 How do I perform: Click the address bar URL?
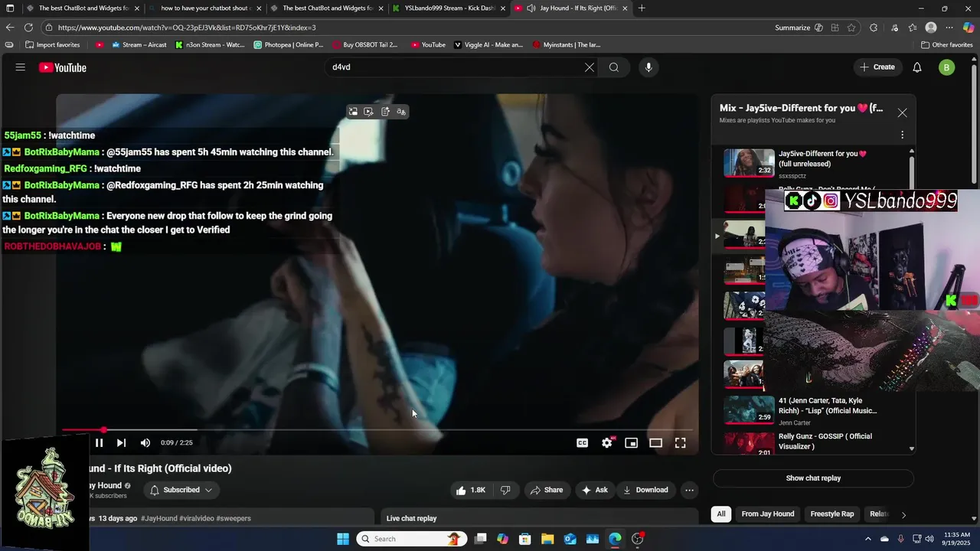pos(187,28)
